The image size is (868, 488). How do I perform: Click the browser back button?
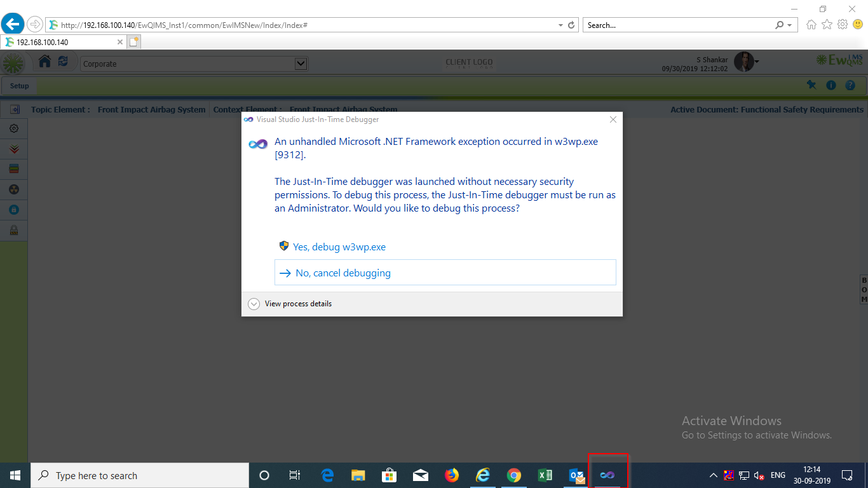tap(13, 24)
